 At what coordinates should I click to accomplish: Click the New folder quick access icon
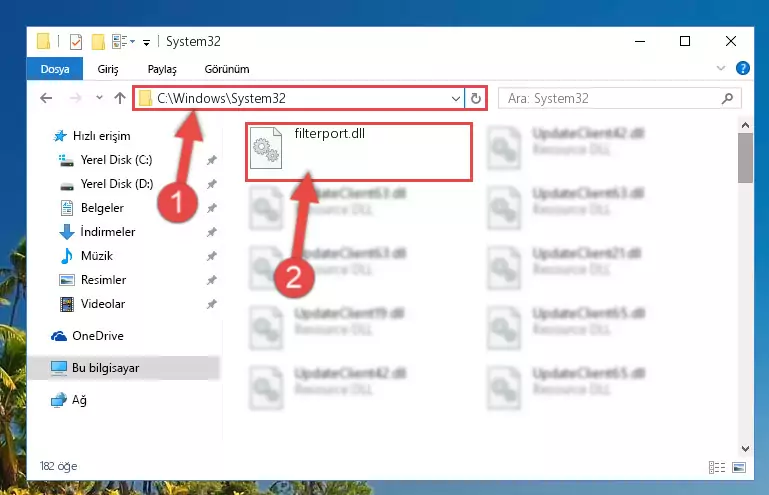[98, 42]
